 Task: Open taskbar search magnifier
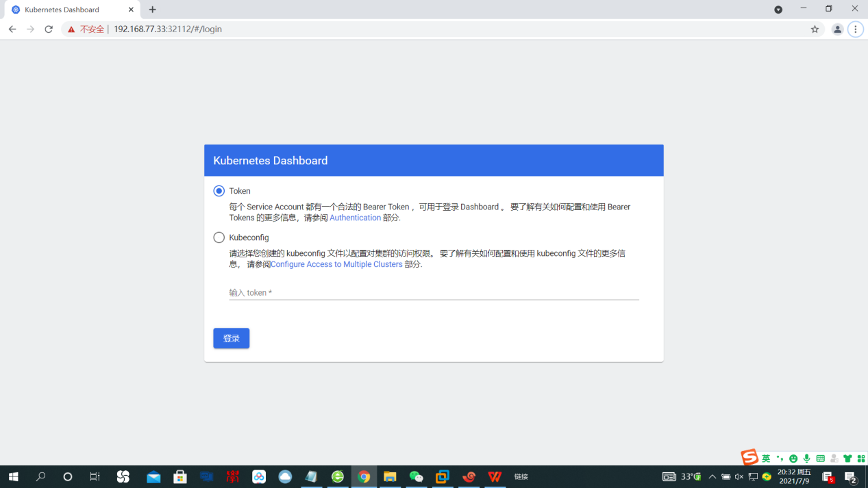click(x=40, y=476)
